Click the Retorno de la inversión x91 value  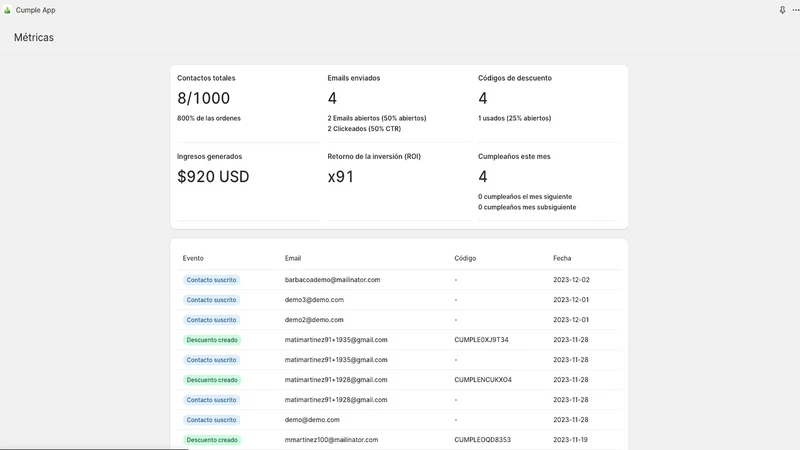(x=341, y=177)
